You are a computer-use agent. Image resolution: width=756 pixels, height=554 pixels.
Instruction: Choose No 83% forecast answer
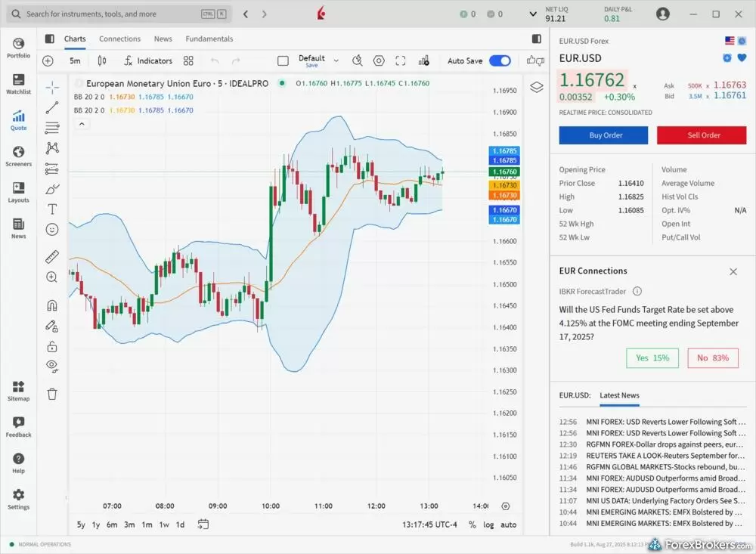[x=713, y=357]
